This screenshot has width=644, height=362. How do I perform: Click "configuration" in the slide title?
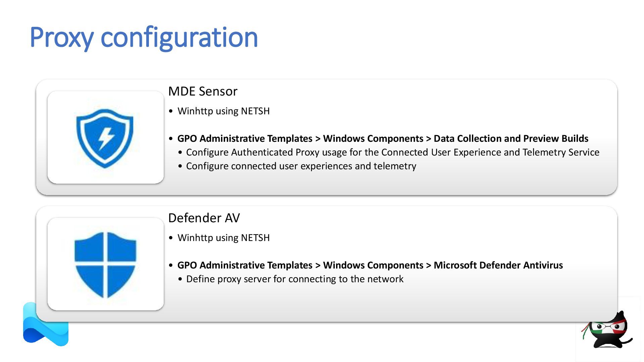point(179,37)
